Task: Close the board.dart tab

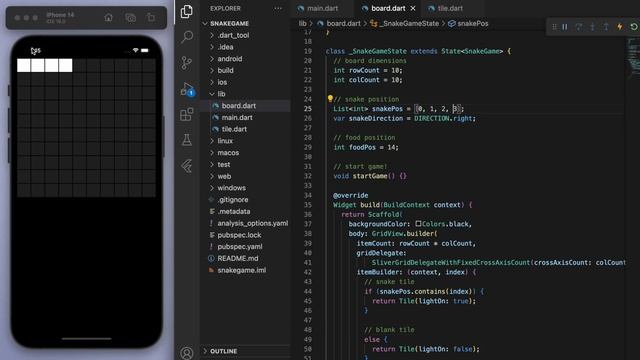Action: click(413, 8)
